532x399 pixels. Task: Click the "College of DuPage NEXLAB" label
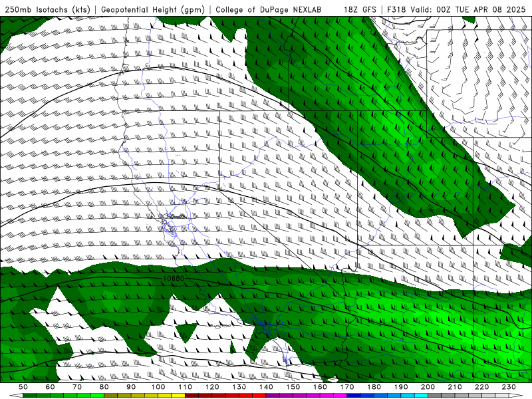click(x=269, y=9)
